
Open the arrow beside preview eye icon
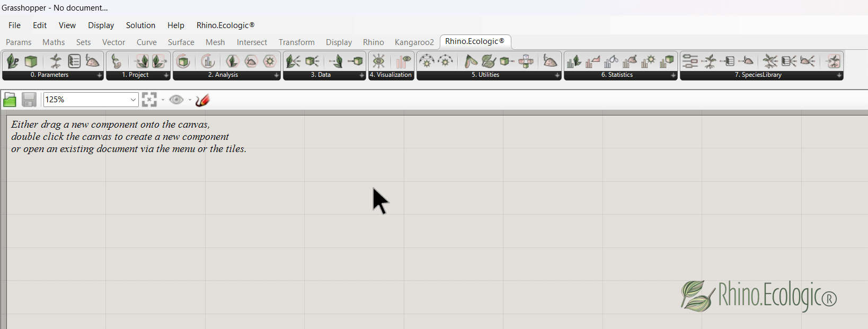190,100
